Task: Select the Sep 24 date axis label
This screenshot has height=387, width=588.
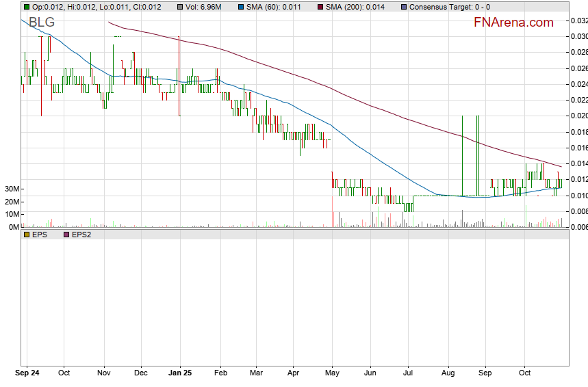Action: tap(27, 374)
